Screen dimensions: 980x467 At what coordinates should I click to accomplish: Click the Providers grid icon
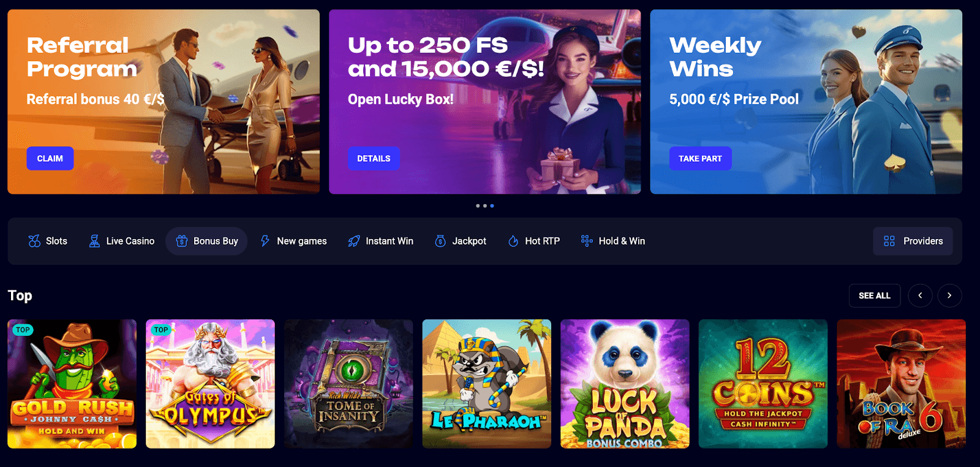pos(889,241)
